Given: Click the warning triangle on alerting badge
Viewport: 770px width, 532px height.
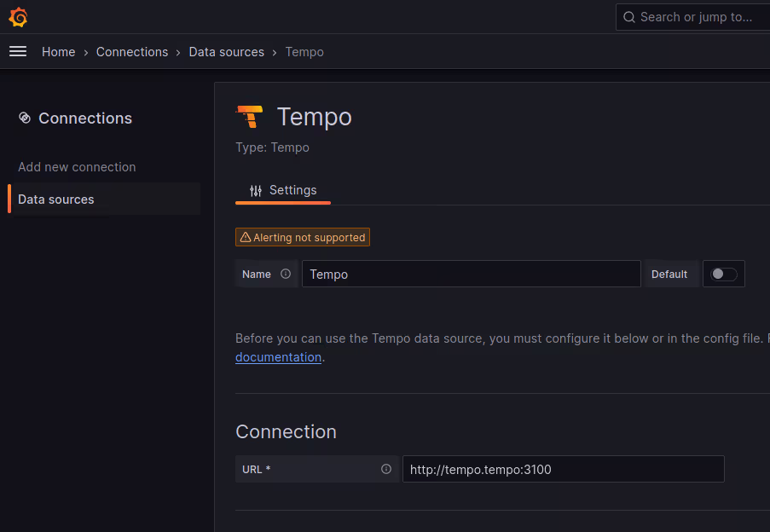Looking at the screenshot, I should (246, 238).
